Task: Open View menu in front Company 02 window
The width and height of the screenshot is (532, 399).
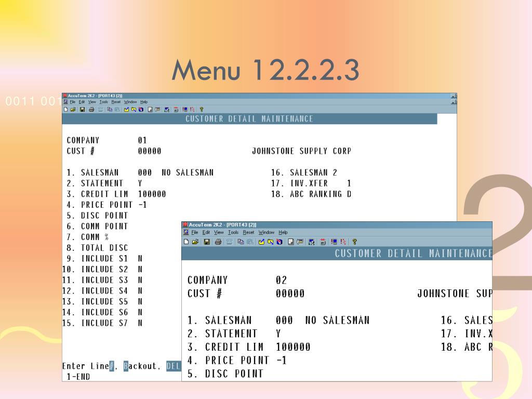Action: point(219,232)
